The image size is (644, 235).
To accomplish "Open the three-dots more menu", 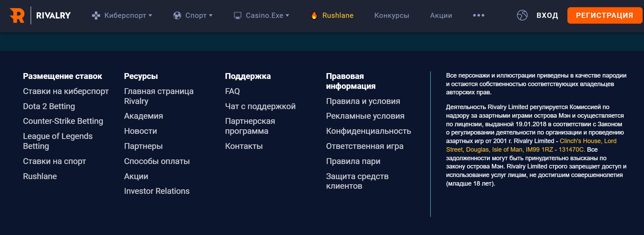I will [478, 15].
